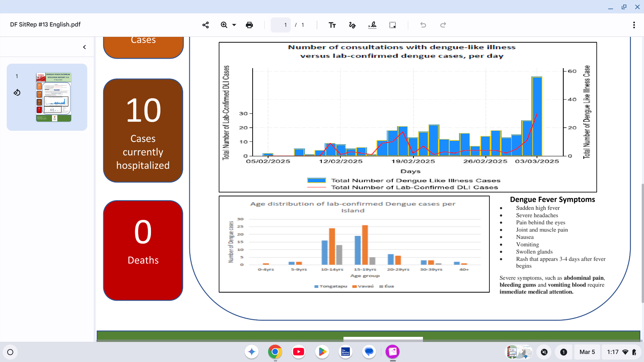Collapse the thumbnail sidebar with chevron
The height and width of the screenshot is (362, 644).
coord(85,47)
